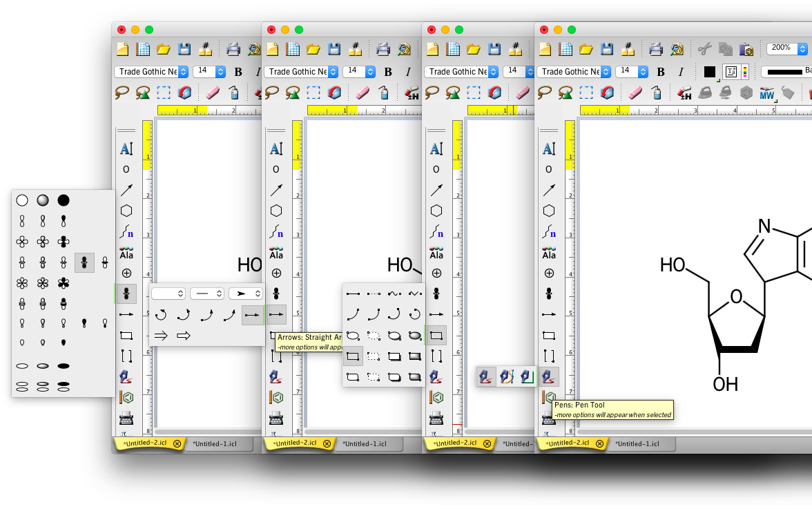Close the *Untitled-2.icl tab in the front window
Screen dimensions: 812x509
(x=599, y=444)
